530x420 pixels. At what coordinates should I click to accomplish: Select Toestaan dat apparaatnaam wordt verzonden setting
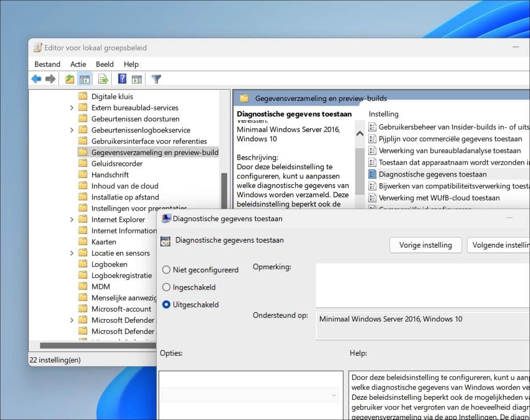pyautogui.click(x=454, y=162)
